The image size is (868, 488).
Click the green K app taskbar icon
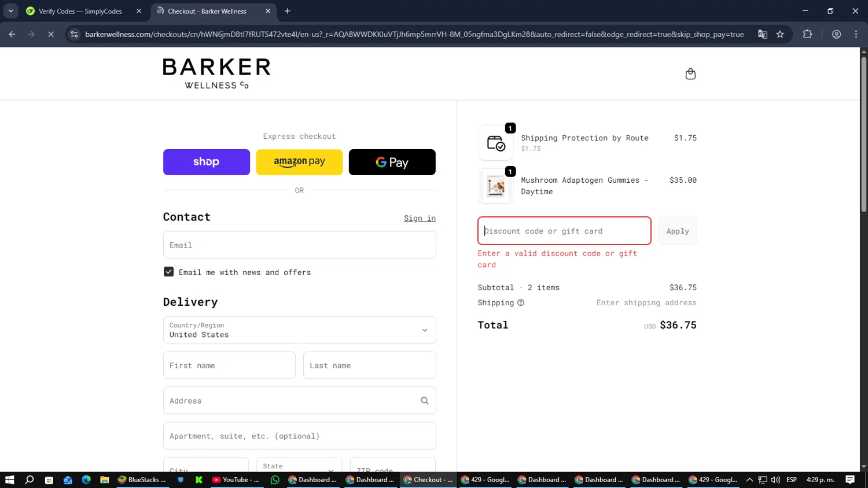click(199, 480)
